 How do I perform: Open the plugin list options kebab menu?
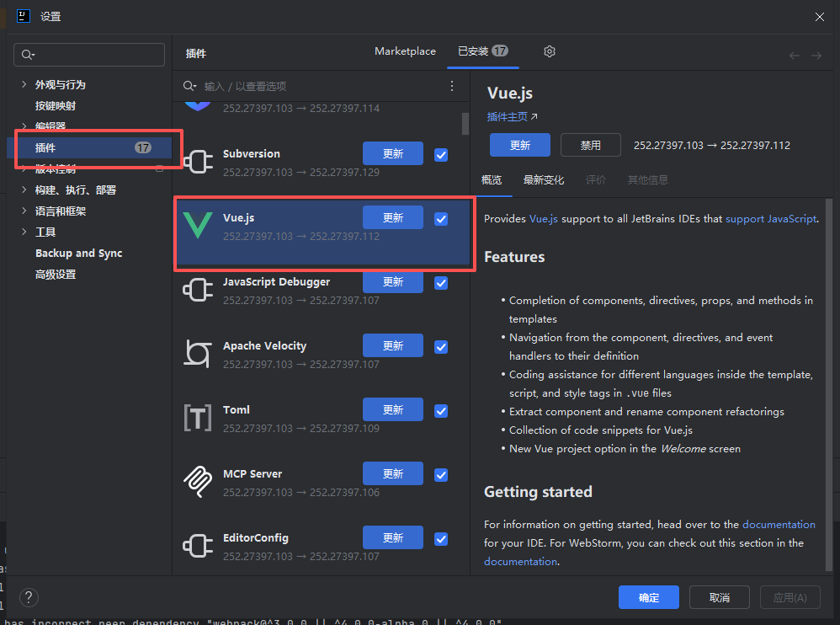point(452,86)
